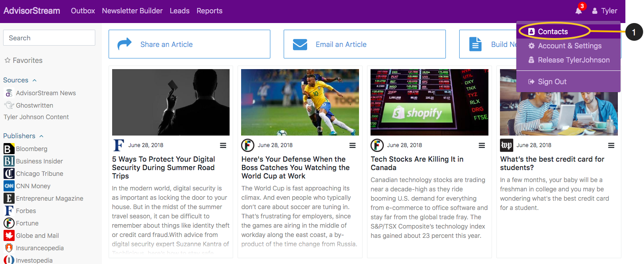Click Insuranceopedia publisher name text

(x=40, y=248)
